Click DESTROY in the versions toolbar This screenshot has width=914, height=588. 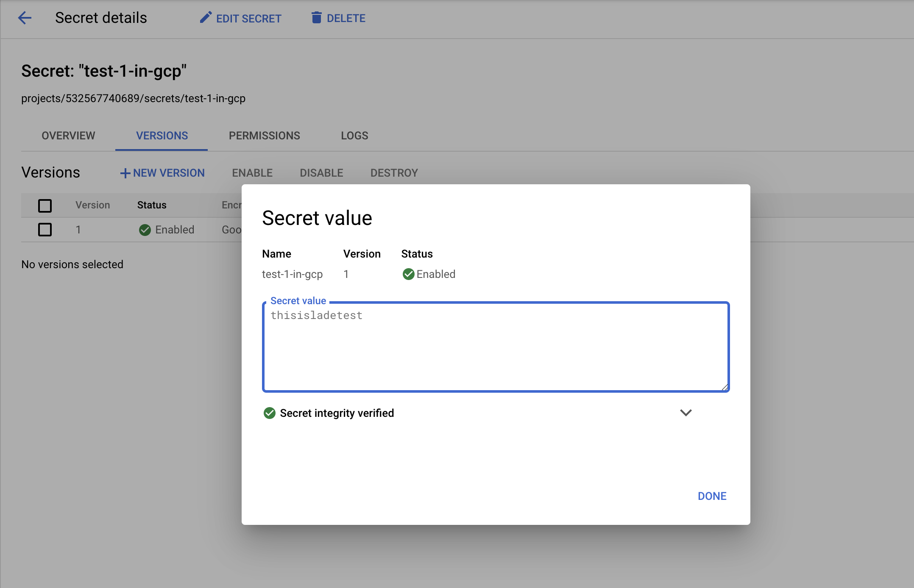tap(394, 173)
